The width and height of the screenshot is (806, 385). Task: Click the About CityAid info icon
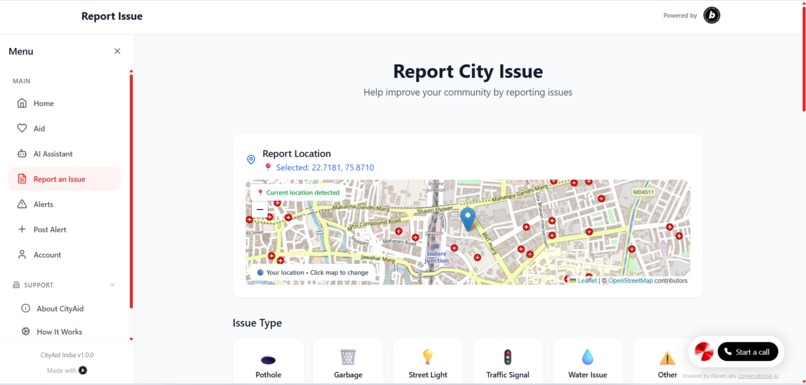point(25,308)
